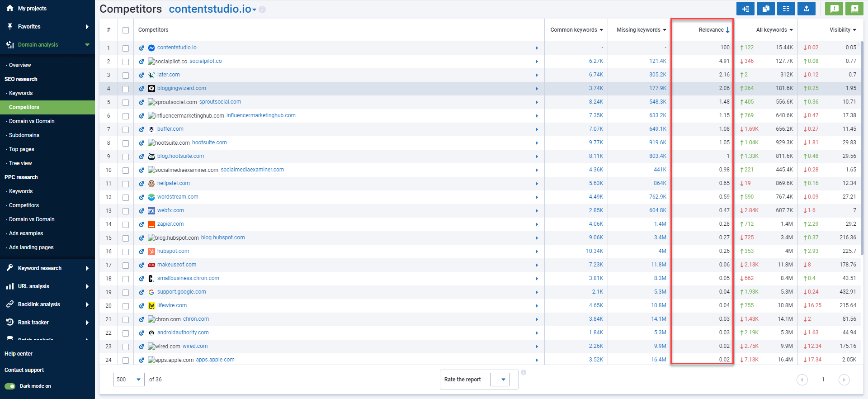Open external link icon for socialpilot.co
Screen dimensions: 868x399
click(x=142, y=62)
